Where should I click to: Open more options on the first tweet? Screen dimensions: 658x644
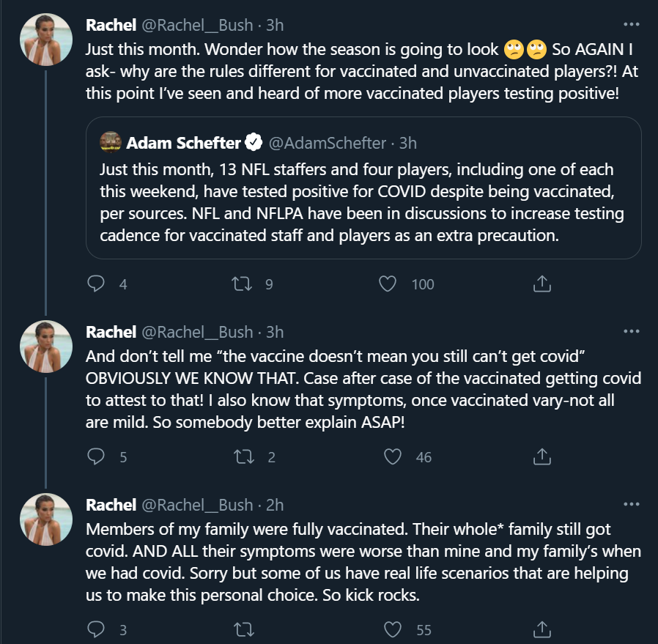631,24
